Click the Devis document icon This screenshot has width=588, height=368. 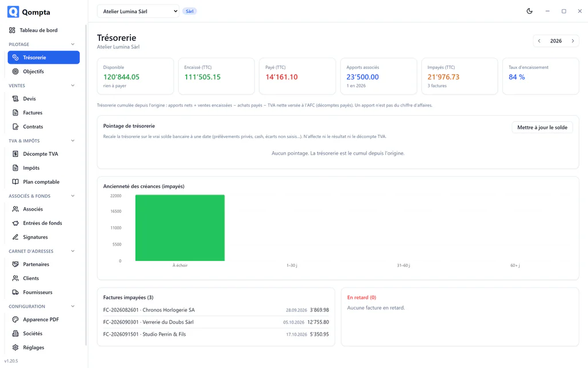click(x=16, y=99)
